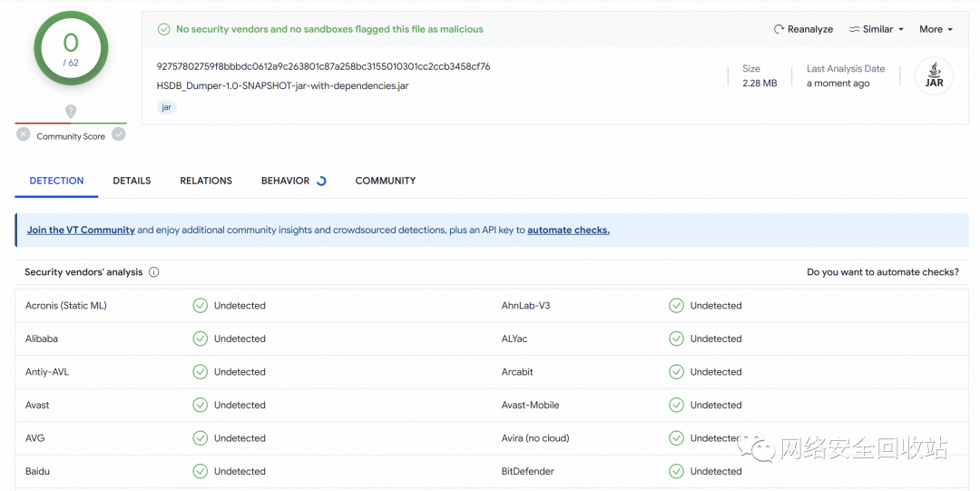
Task: Click the Acronis Undetected check icon
Action: click(x=200, y=306)
